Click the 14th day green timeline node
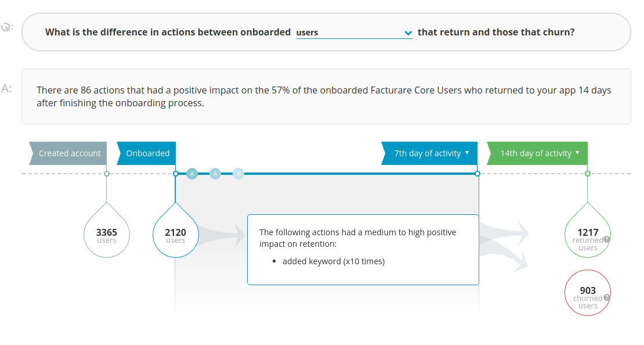Screen dimensions: 644x345 point(588,174)
